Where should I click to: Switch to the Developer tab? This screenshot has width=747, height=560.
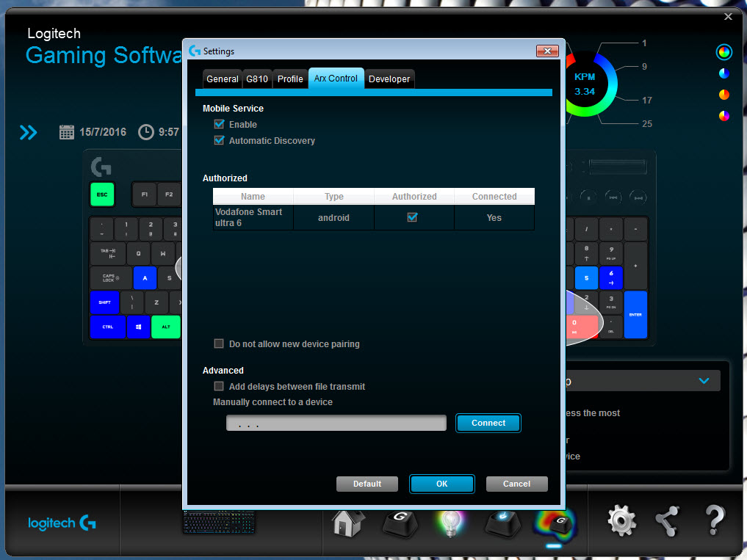click(x=389, y=79)
